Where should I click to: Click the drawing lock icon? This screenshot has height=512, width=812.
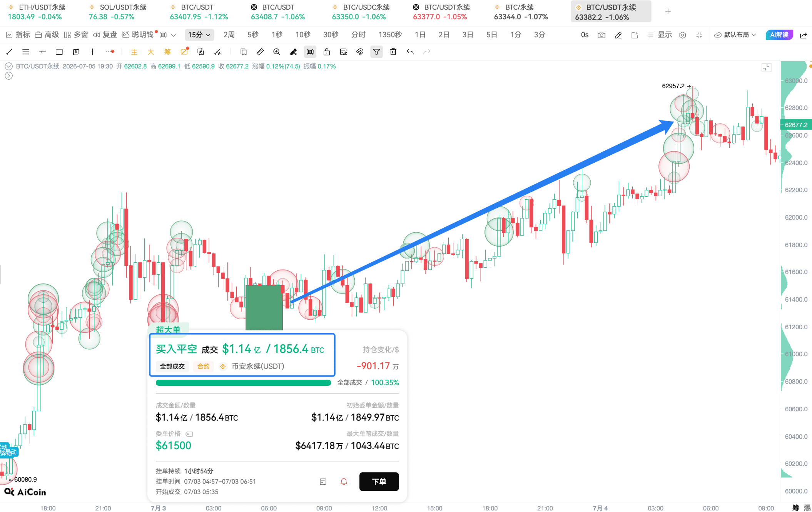click(327, 52)
